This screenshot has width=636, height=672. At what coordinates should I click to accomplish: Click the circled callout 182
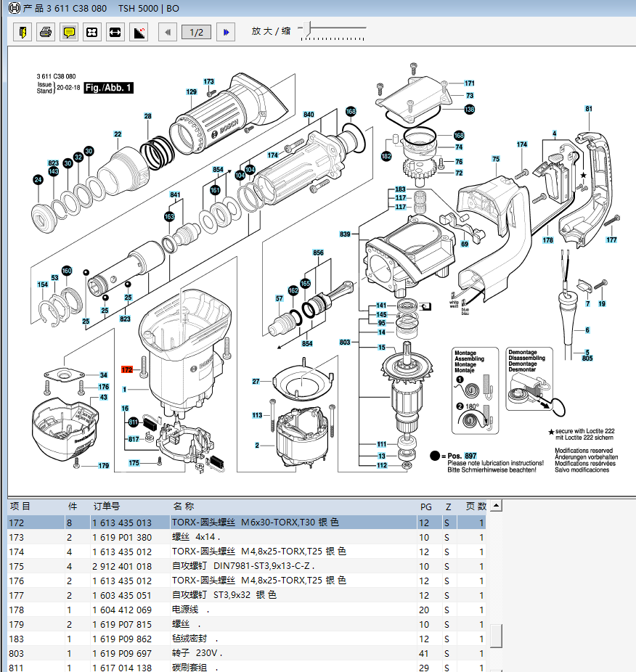386,157
